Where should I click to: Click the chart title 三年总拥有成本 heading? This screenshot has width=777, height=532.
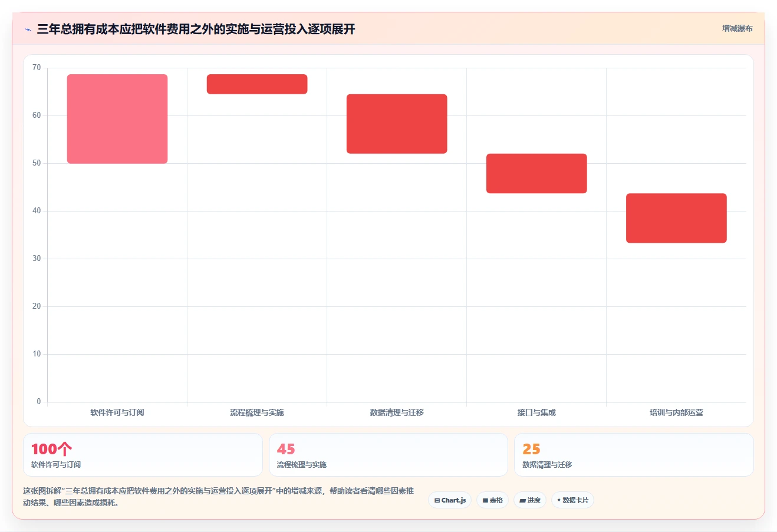[196, 29]
